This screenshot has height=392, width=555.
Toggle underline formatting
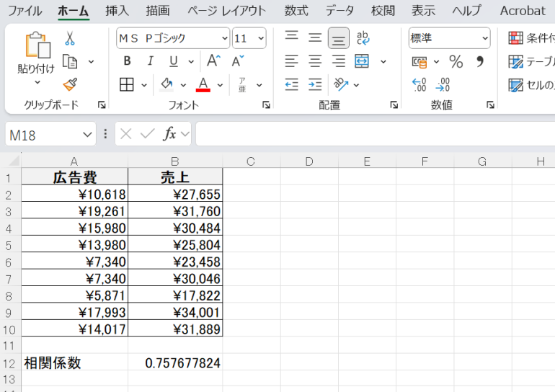[x=174, y=61]
